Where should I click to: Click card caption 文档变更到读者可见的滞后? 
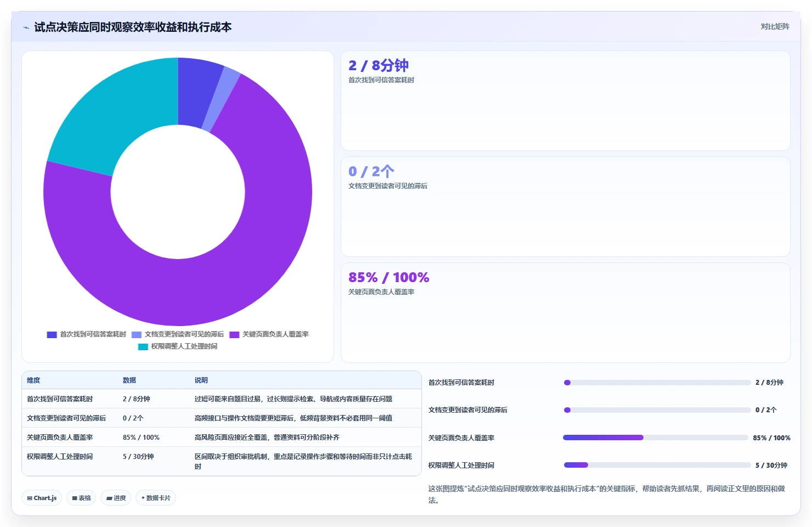[388, 186]
